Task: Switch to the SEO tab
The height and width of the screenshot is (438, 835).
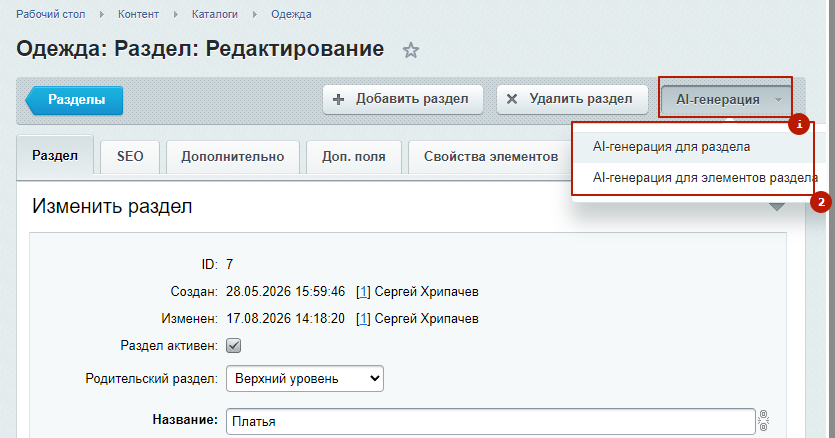Action: [x=130, y=157]
